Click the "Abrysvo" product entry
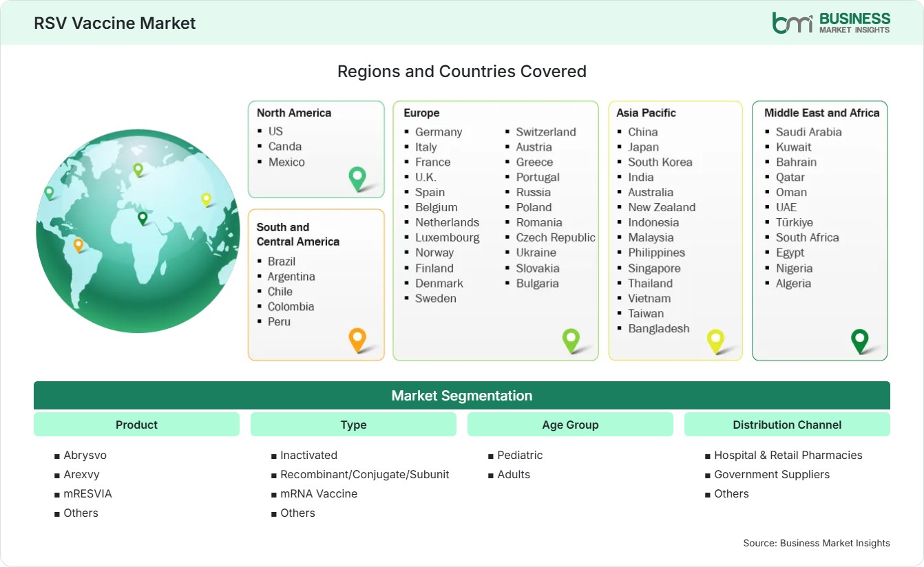 click(x=85, y=455)
